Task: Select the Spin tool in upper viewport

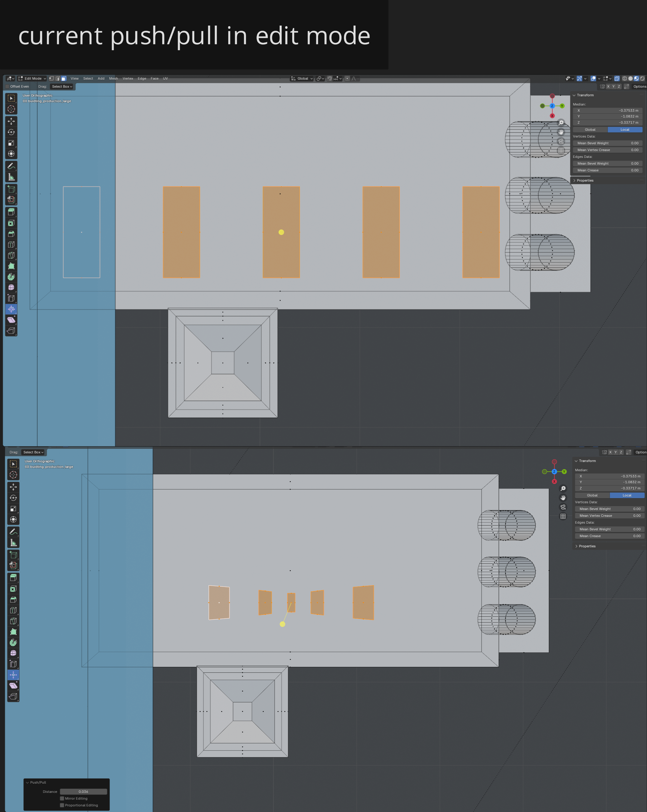Action: 11,277
